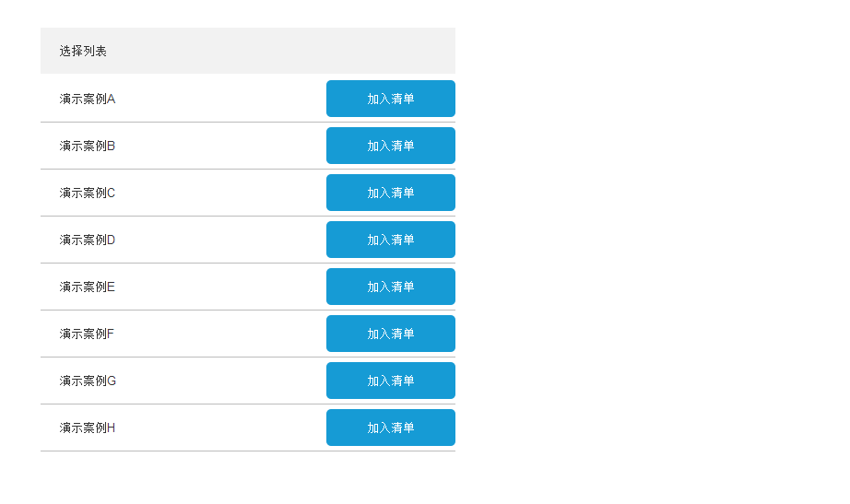This screenshot has height=504, width=850.
Task: Click on the 演示案例D label
Action: (x=88, y=240)
